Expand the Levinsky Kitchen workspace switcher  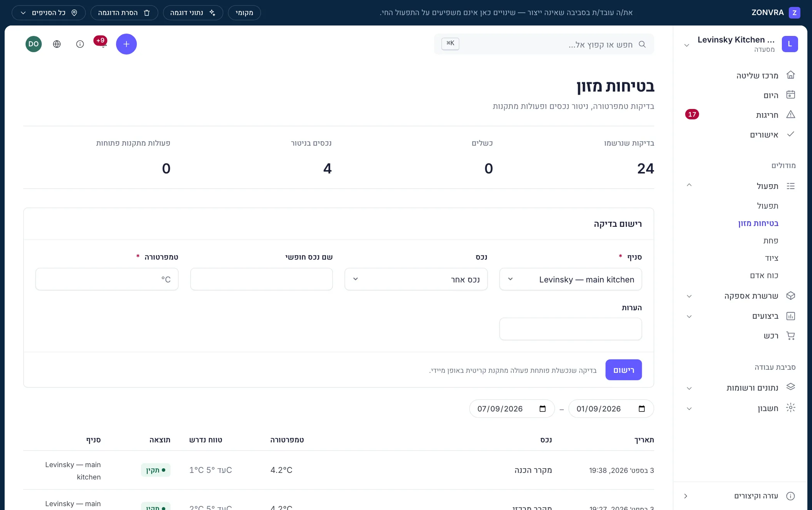[x=687, y=45]
